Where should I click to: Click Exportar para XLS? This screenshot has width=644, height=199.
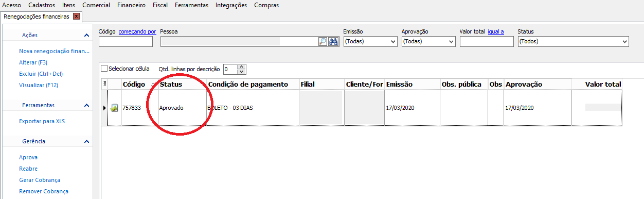point(42,121)
